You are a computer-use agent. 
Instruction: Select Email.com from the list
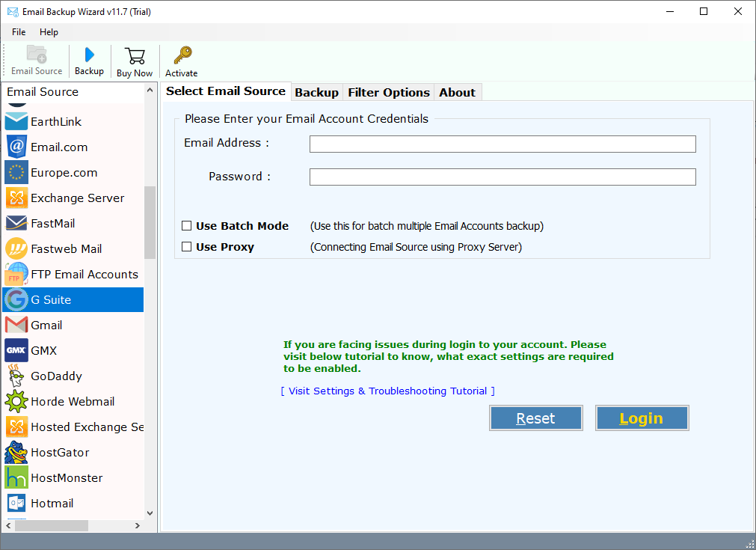73,147
